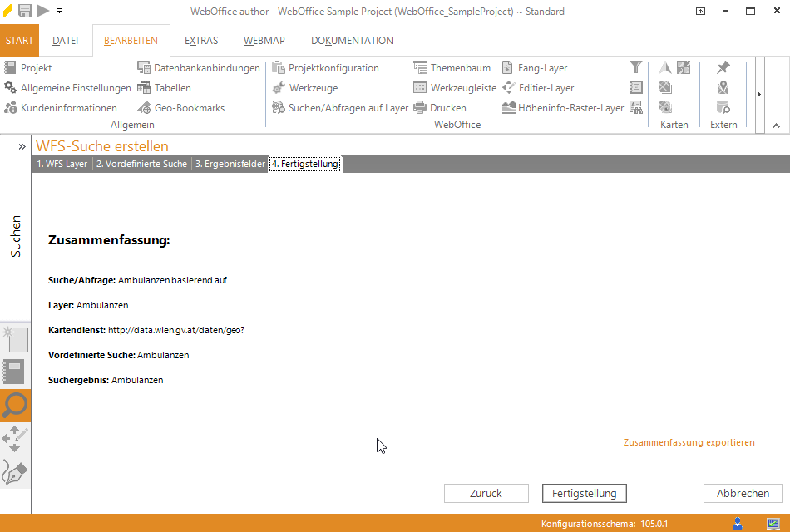Expand ribbon overflow with small right arrow
The image size is (790, 532).
pyautogui.click(x=759, y=95)
